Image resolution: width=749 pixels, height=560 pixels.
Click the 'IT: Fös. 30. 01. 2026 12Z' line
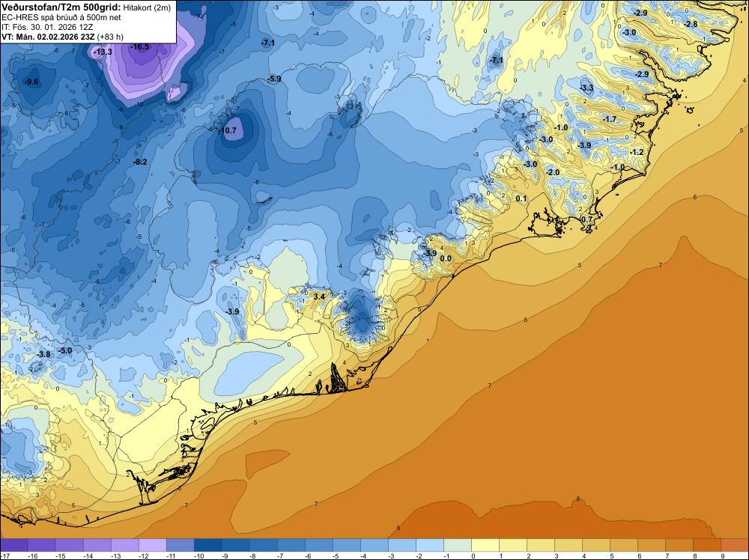47,27
